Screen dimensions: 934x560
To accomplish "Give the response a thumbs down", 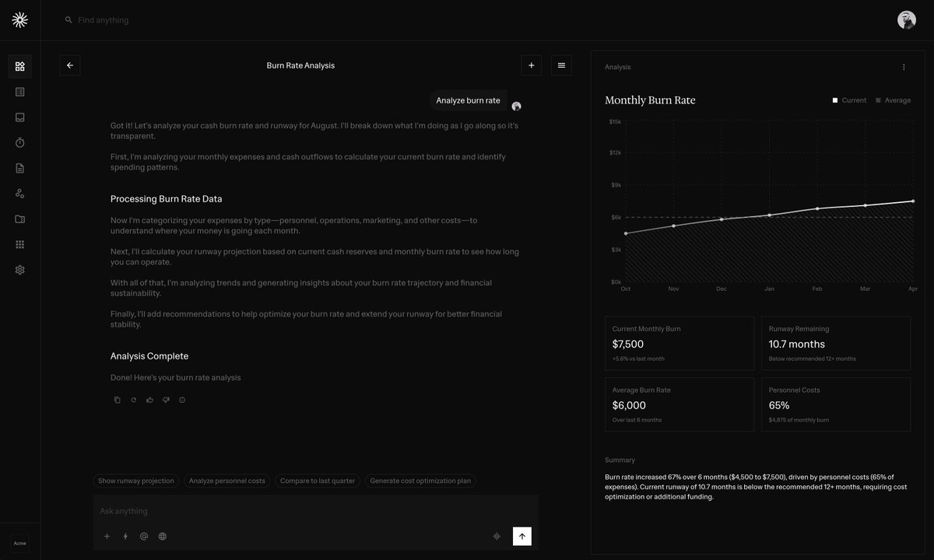I will pyautogui.click(x=166, y=400).
